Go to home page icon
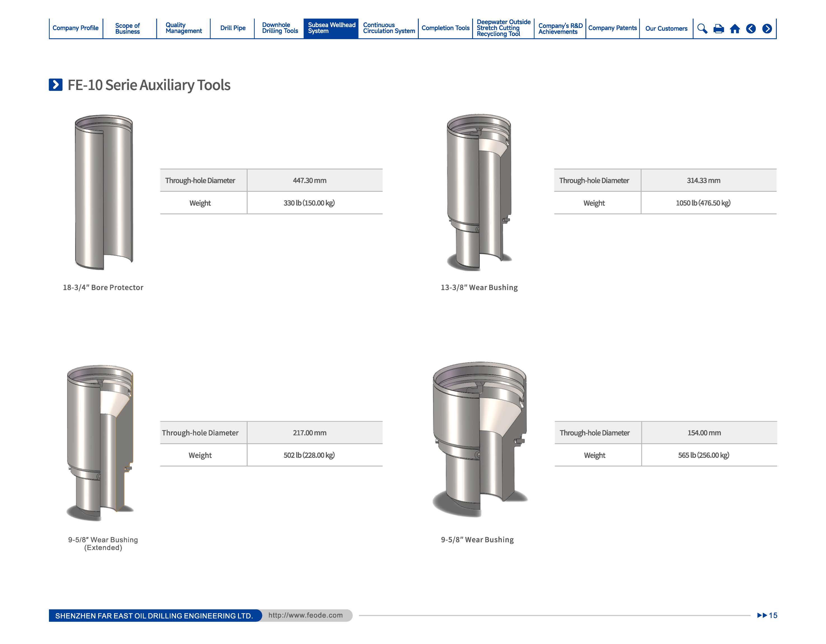Screen dimensions: 826x644 [735, 29]
